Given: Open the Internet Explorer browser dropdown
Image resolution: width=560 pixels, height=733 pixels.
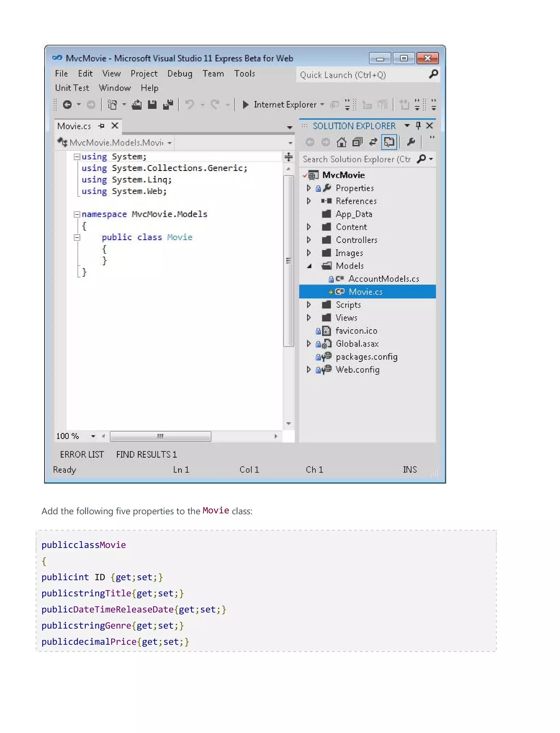Looking at the screenshot, I should (x=322, y=105).
